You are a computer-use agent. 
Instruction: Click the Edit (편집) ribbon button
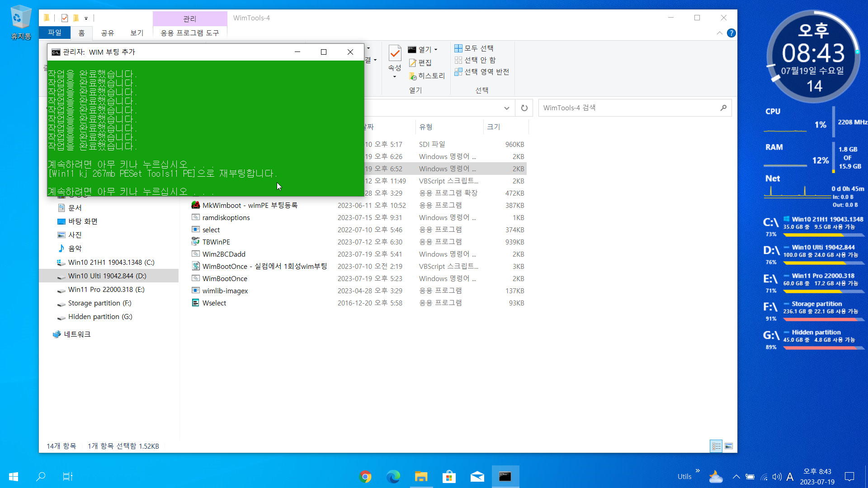tap(420, 63)
